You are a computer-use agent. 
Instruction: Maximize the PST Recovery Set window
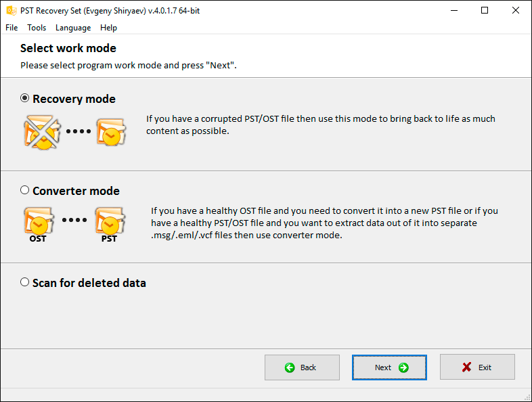485,10
